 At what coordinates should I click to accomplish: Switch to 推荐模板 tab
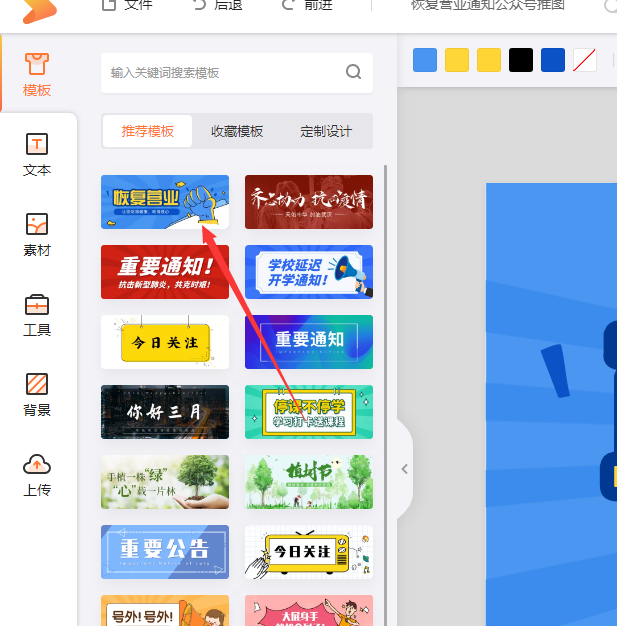(147, 131)
